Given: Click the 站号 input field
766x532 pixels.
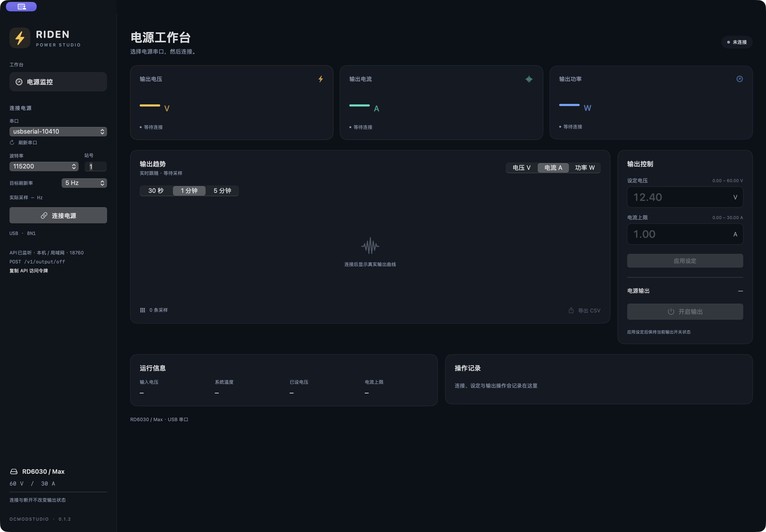Looking at the screenshot, I should [x=96, y=166].
